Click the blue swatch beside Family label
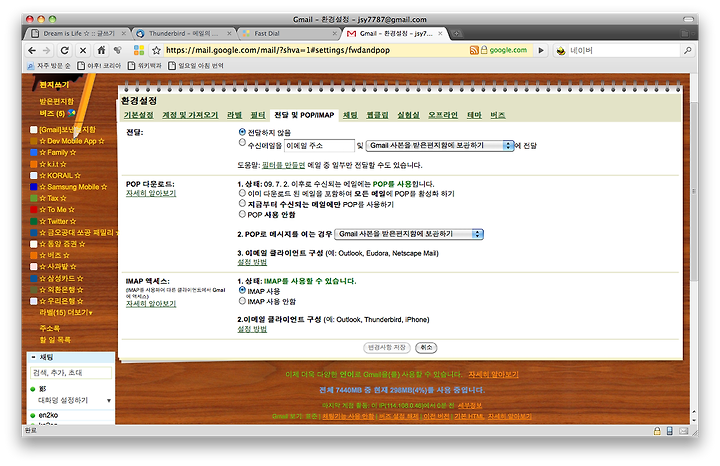This screenshot has width=720, height=466. (x=34, y=152)
